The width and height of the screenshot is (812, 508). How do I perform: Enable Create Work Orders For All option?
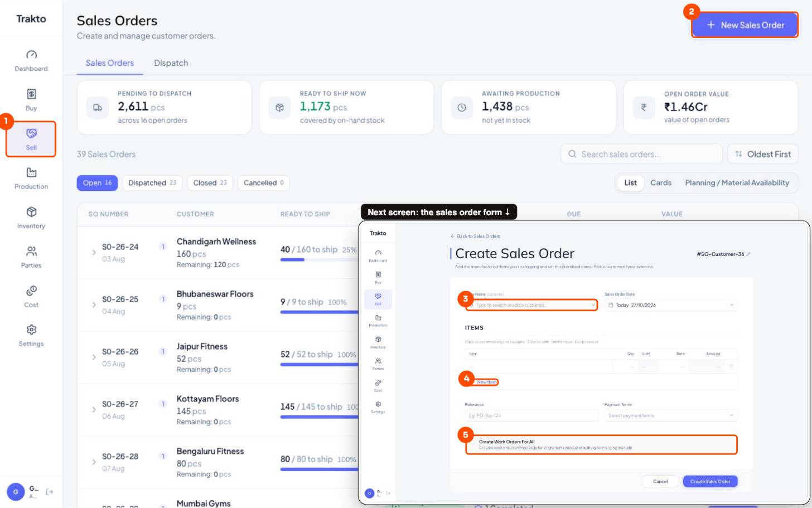[x=601, y=444]
